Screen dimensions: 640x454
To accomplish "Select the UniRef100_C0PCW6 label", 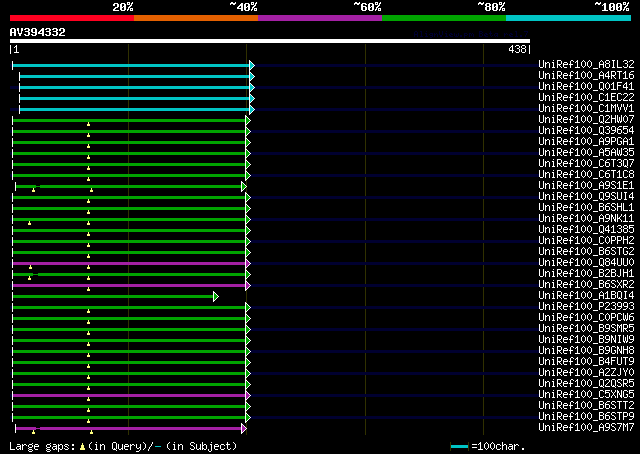I will [x=586, y=318].
